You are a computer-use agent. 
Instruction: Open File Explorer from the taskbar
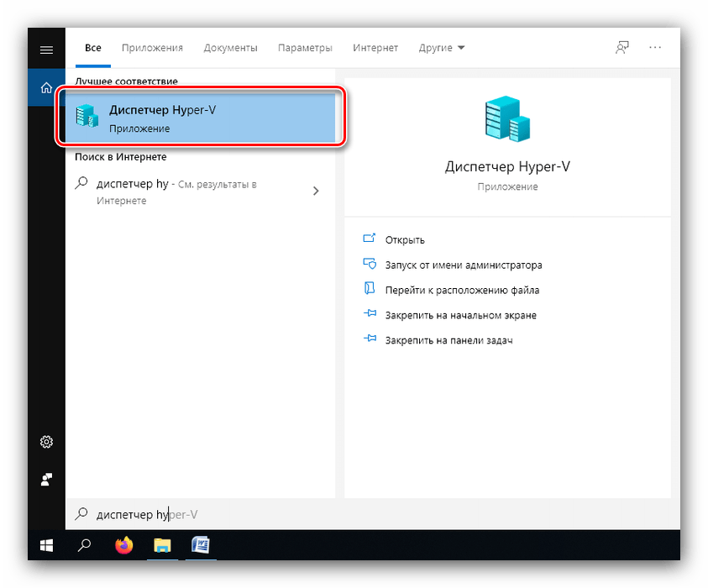pyautogui.click(x=162, y=546)
